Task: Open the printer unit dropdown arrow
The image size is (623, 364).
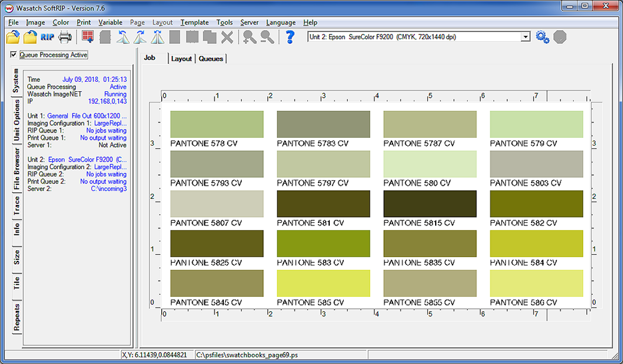Action: pyautogui.click(x=525, y=37)
